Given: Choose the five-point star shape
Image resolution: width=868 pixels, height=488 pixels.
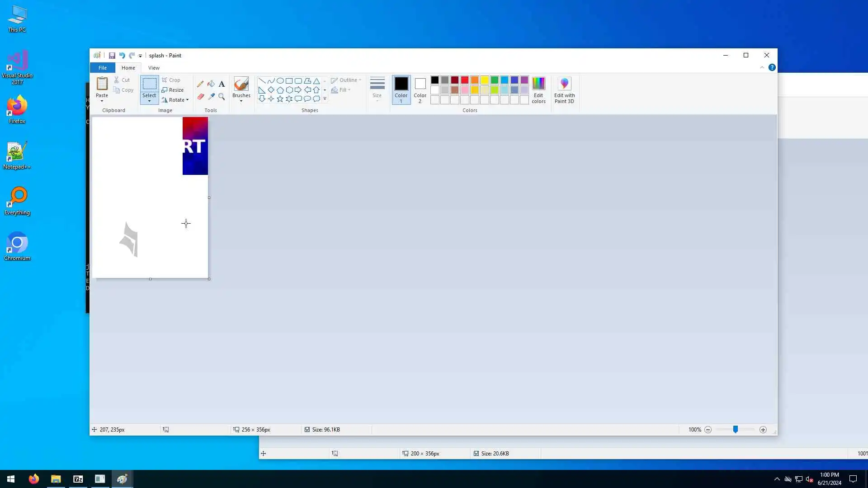Looking at the screenshot, I should coord(280,99).
